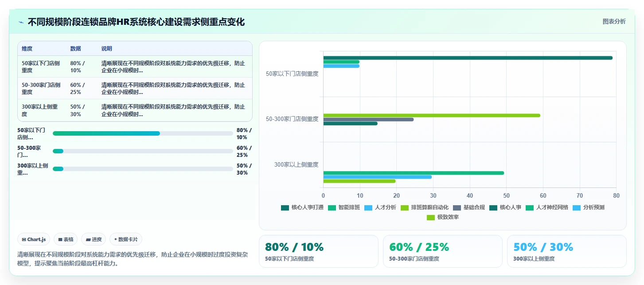Click y-axis label 50-300家门店侧重度
The height and width of the screenshot is (285, 644).
pos(292,119)
